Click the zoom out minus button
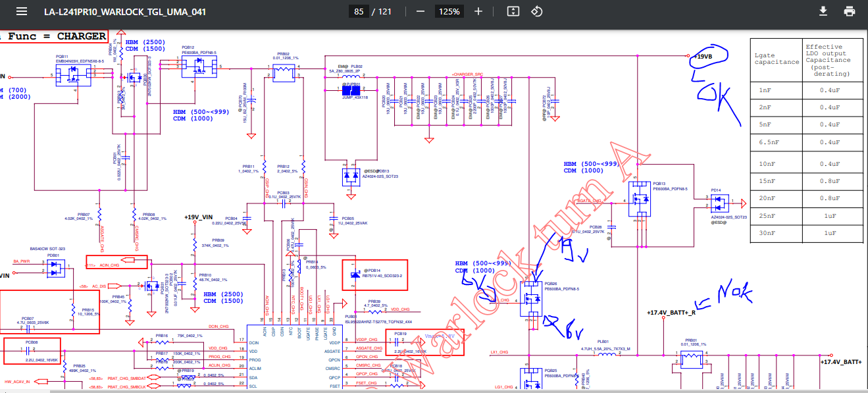 [x=421, y=12]
